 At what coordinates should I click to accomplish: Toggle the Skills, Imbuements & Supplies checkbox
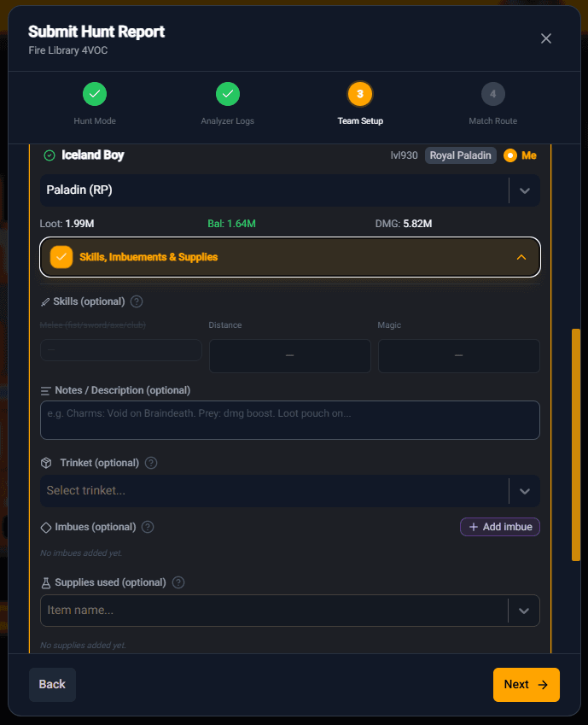(61, 257)
